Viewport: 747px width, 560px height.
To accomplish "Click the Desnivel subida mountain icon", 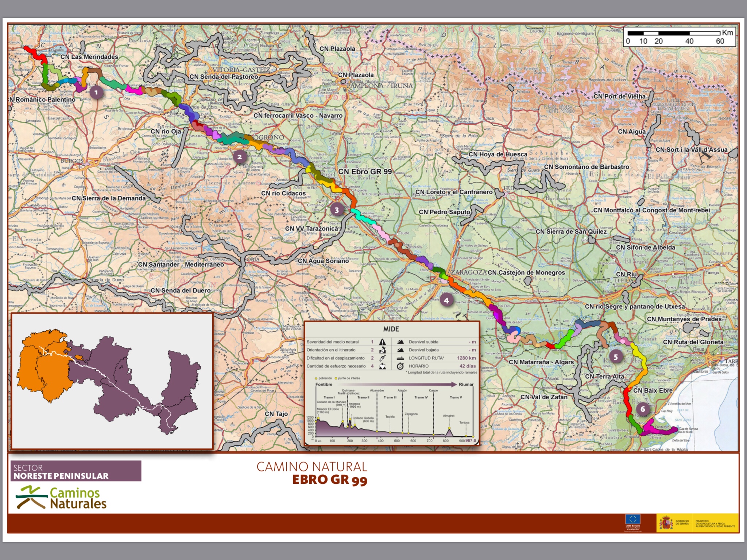I will (400, 342).
